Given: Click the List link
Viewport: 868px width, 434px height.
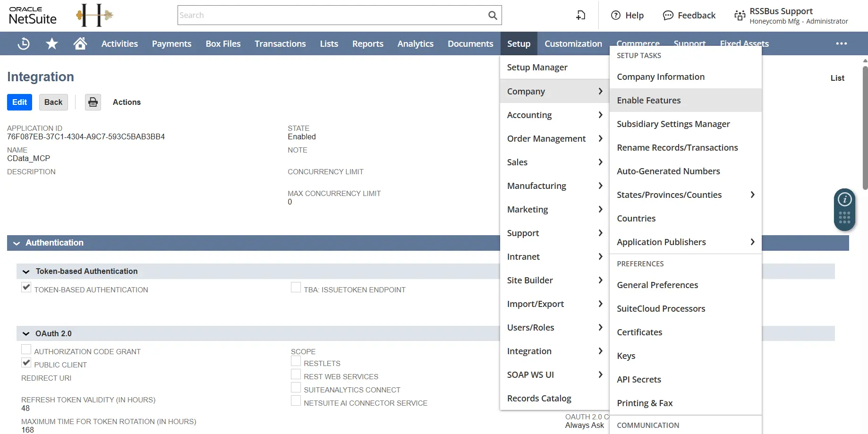Looking at the screenshot, I should [837, 78].
